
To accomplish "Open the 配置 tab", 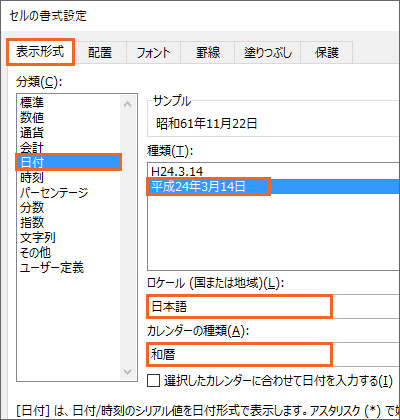I will click(x=100, y=52).
